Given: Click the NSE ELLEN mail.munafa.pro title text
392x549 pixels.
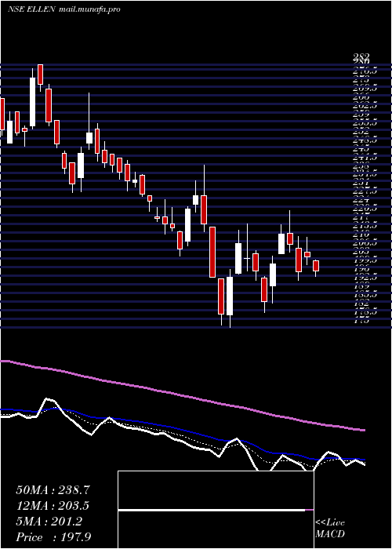Looking at the screenshot, I should coord(64,9).
